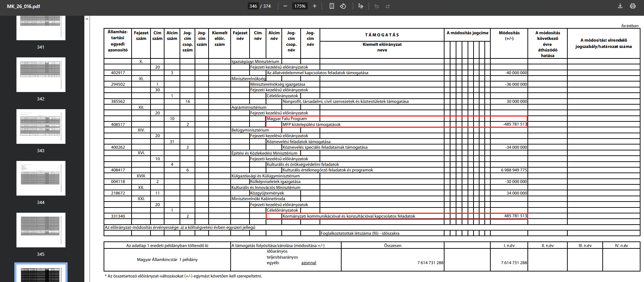Click the 175% zoom level field
The height and width of the screenshot is (282, 644).
coord(300,6)
